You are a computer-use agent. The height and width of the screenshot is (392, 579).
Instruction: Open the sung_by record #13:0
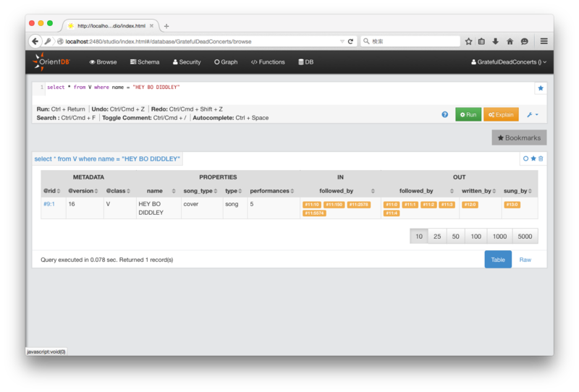512,205
